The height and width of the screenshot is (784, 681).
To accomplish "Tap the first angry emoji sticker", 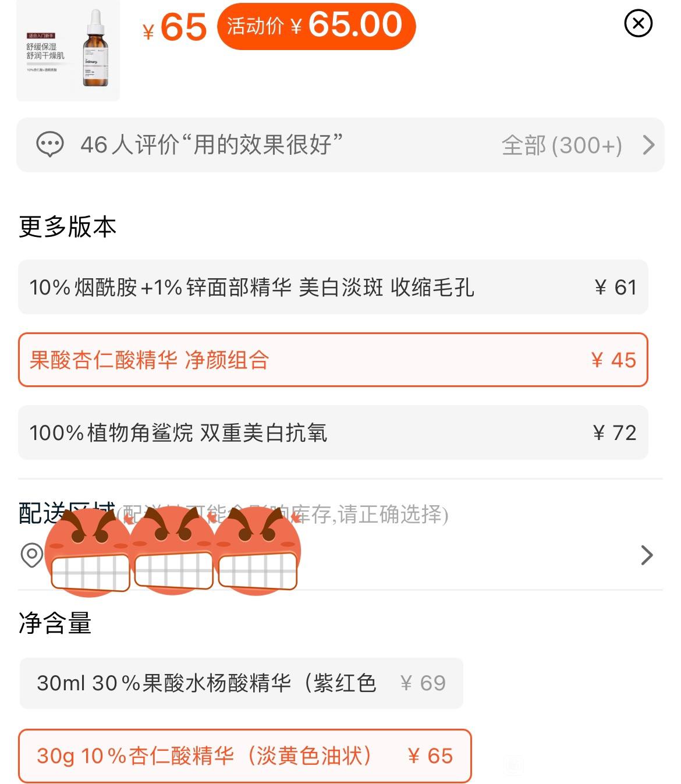I will [x=88, y=551].
